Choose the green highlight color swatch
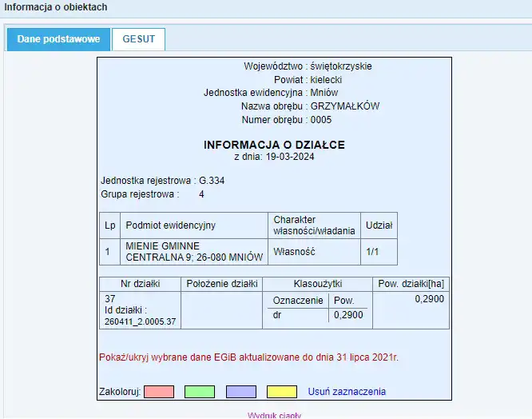Image resolution: width=532 pixels, height=419 pixels. click(200, 392)
